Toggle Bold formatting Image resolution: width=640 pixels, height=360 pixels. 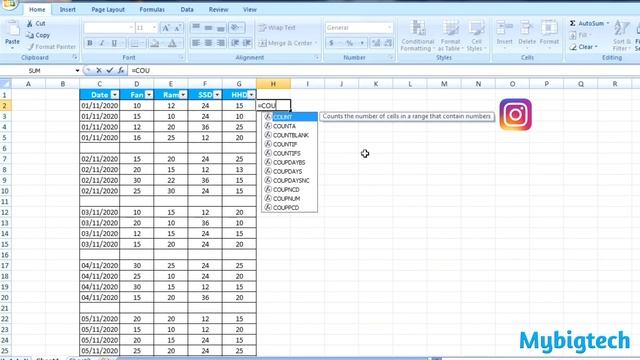89,43
